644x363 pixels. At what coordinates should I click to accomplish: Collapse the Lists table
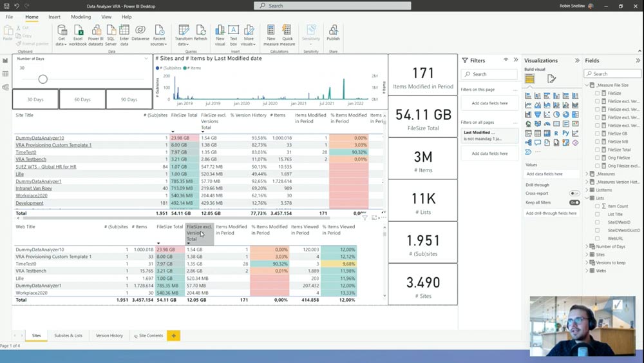pos(587,198)
